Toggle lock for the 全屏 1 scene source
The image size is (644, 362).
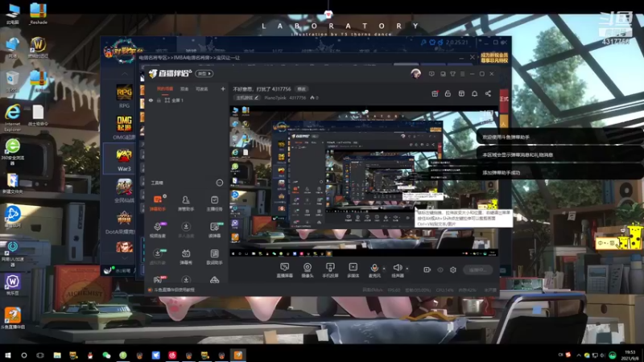[159, 100]
